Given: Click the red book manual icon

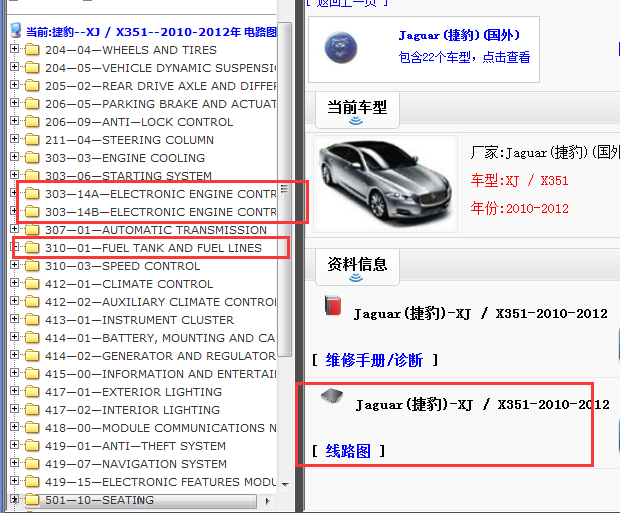Looking at the screenshot, I should pyautogui.click(x=333, y=305).
